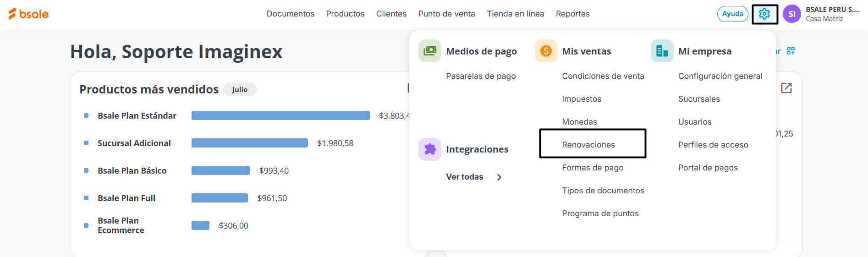Click the dashboard widget grid icon
The width and height of the screenshot is (868, 257).
click(x=791, y=51)
